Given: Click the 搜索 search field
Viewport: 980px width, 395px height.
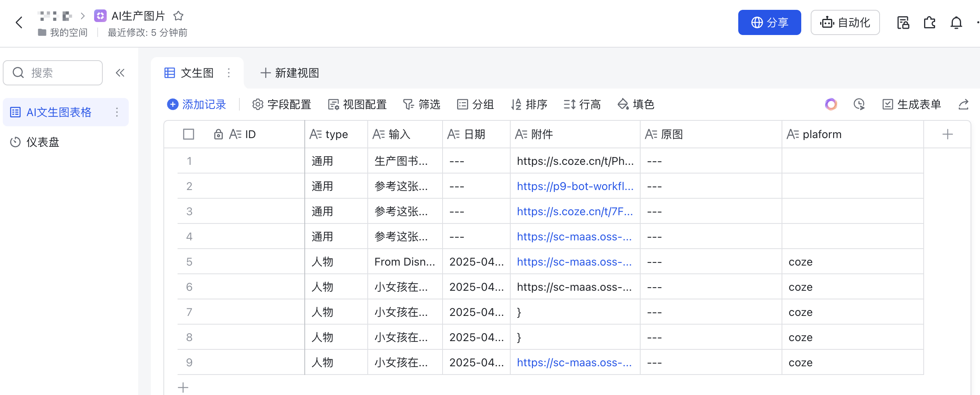Looking at the screenshot, I should [x=53, y=73].
